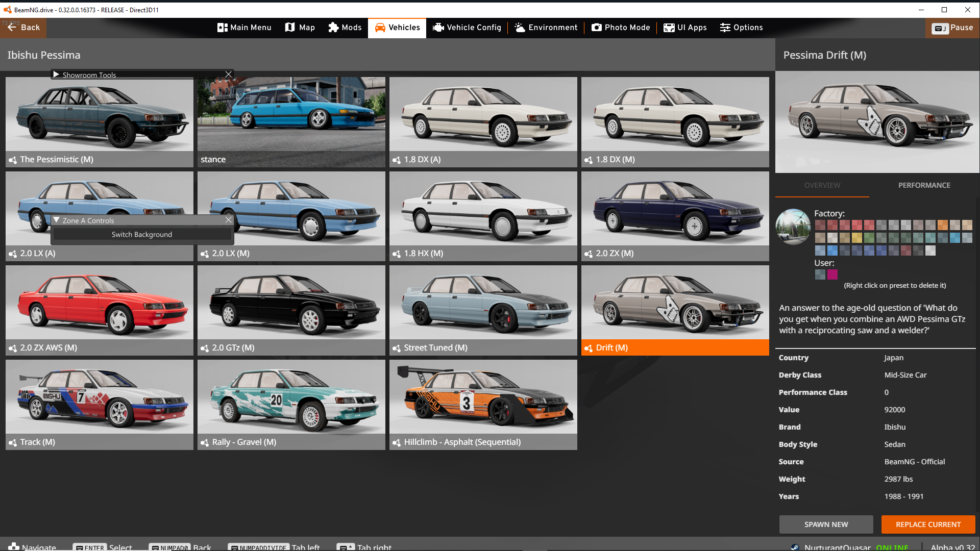Click the Back arrow button
Screen dimensions: 980x551
23,28
